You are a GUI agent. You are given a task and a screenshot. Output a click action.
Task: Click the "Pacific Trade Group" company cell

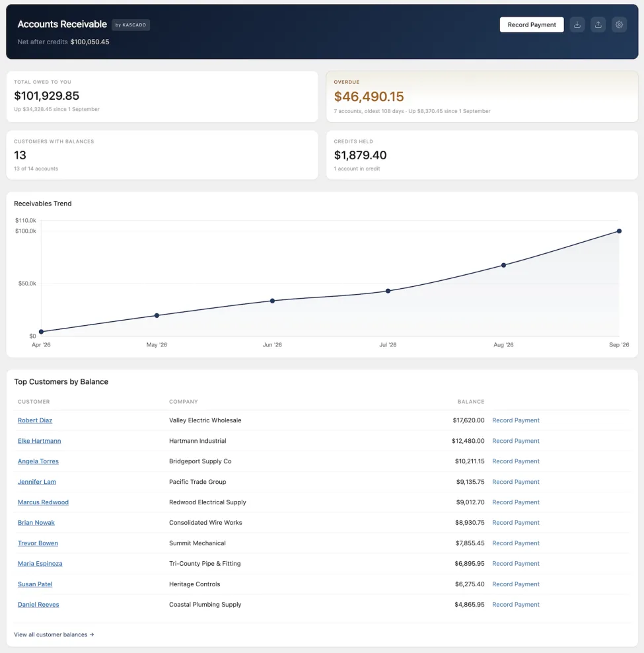[x=197, y=481]
